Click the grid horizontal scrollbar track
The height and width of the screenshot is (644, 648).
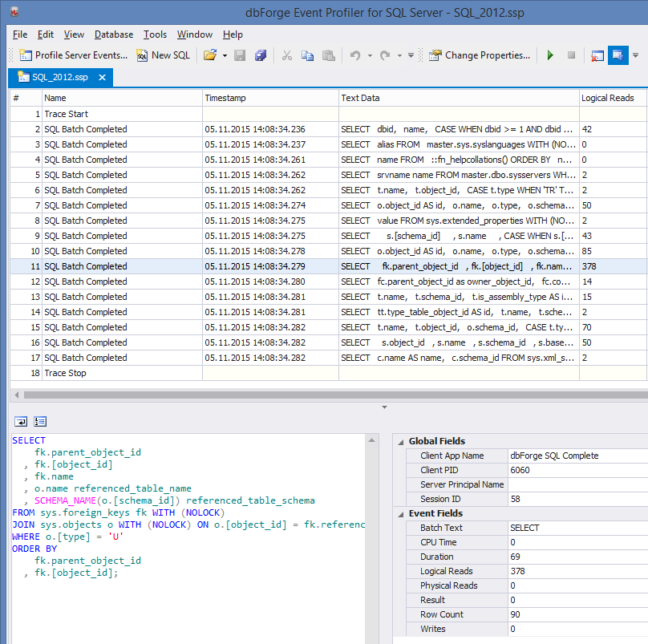click(x=334, y=395)
